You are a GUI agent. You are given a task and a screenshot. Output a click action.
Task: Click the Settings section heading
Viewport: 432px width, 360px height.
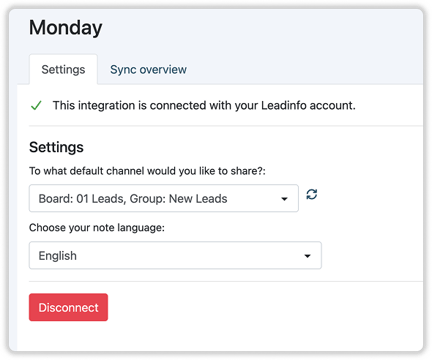click(x=56, y=147)
